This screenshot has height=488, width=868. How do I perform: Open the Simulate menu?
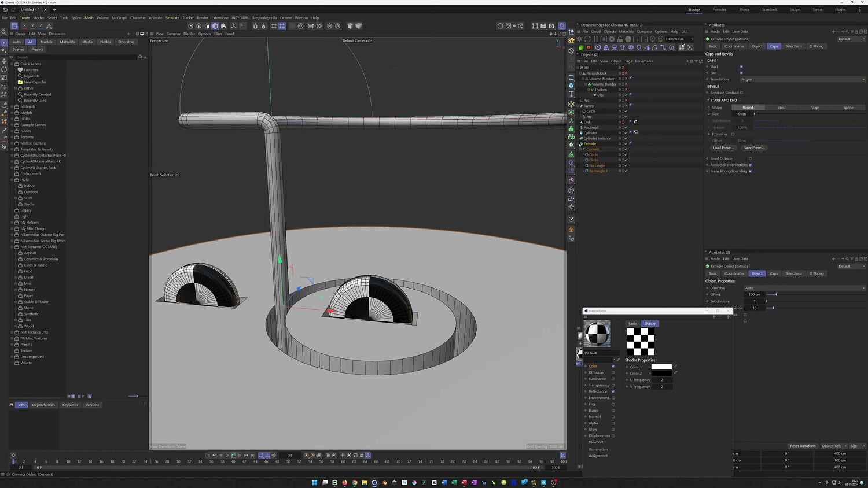(x=172, y=18)
